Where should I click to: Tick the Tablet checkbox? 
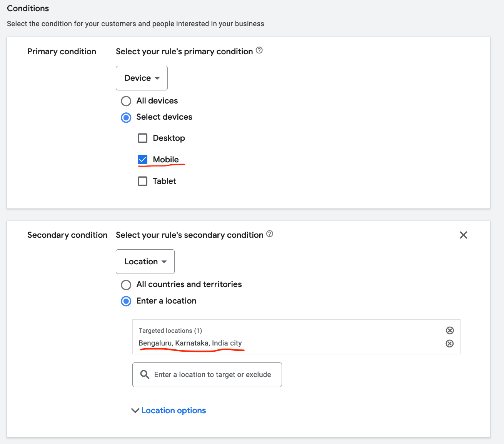[143, 181]
